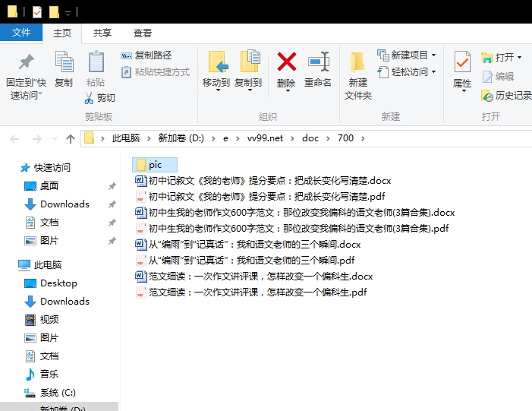Click the Forward navigation arrow
This screenshot has width=532, height=411.
click(x=36, y=138)
